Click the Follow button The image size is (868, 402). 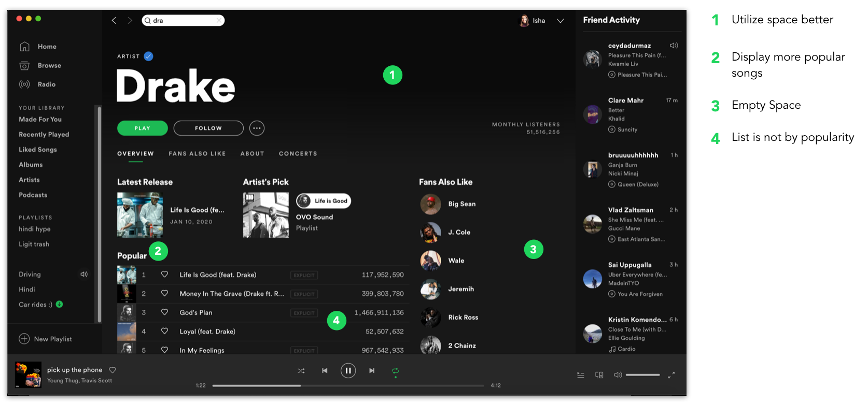(208, 128)
